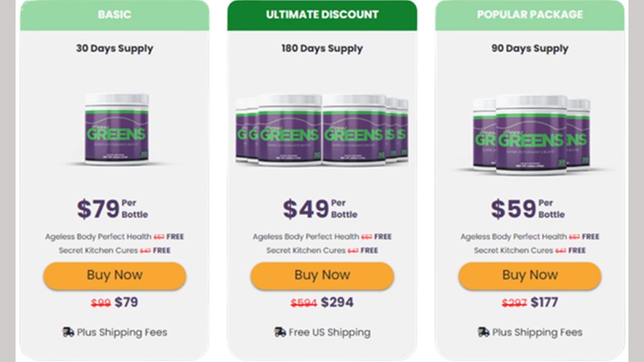Viewport: 644px width, 362px height.
Task: Click the 90 Days Supply label
Action: [530, 49]
